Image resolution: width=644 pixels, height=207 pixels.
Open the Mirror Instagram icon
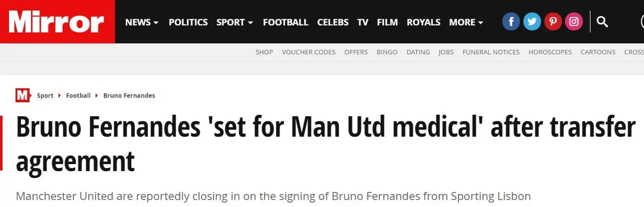click(574, 22)
